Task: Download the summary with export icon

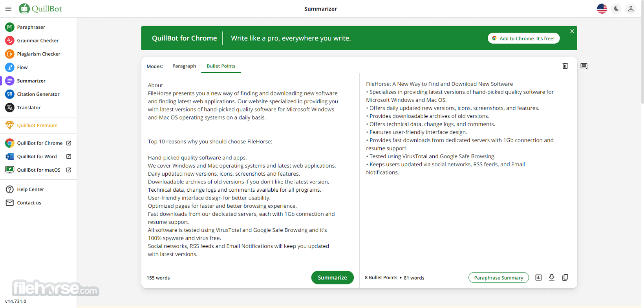Action: click(552, 277)
